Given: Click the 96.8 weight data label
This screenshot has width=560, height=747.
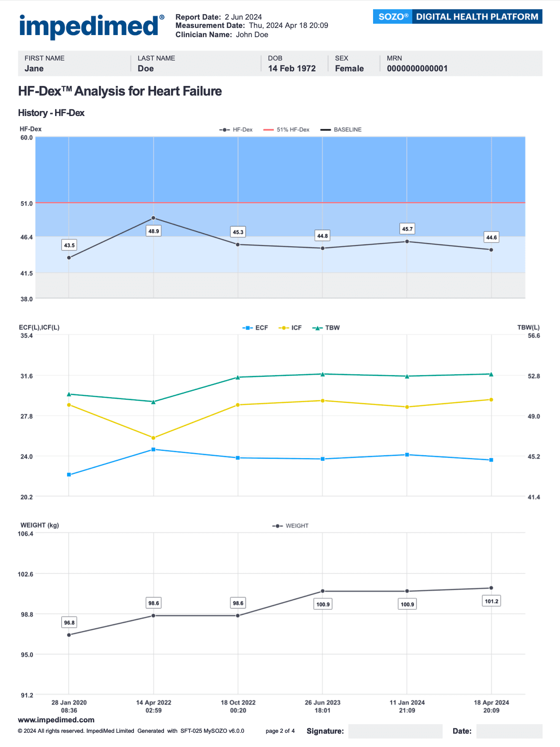Looking at the screenshot, I should [x=69, y=623].
